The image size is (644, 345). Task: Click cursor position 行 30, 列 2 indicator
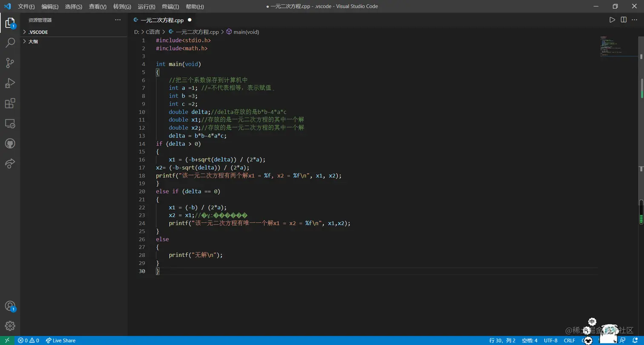tap(503, 340)
